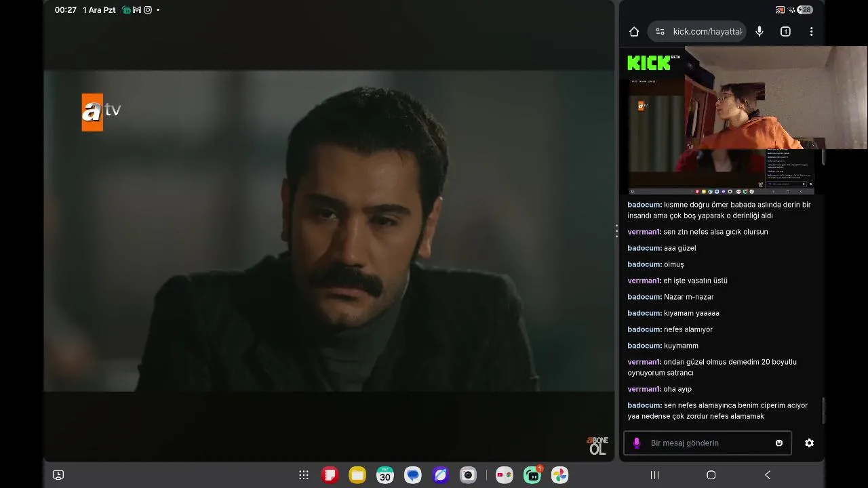This screenshot has width=868, height=488.
Task: Select message 'Nazar m-nazar'
Action: tap(688, 297)
